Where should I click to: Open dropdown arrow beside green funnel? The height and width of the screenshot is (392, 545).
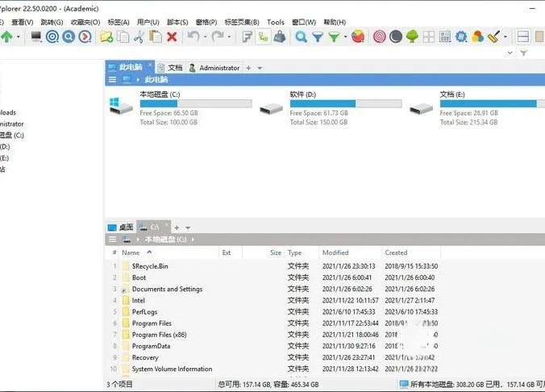click(x=345, y=36)
